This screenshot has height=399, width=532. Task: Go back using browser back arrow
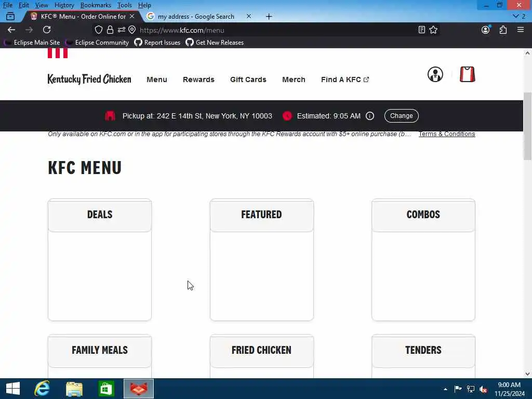click(x=11, y=30)
